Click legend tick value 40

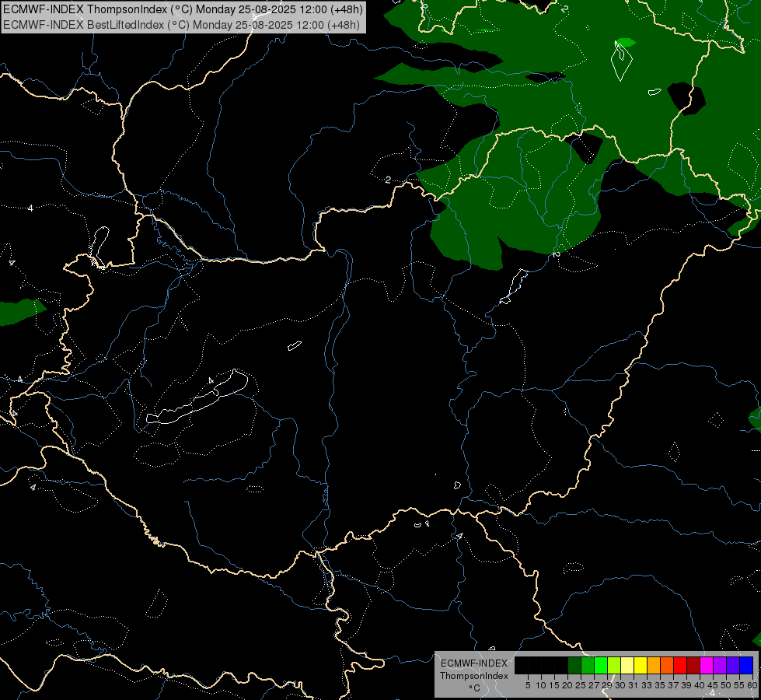(700, 685)
